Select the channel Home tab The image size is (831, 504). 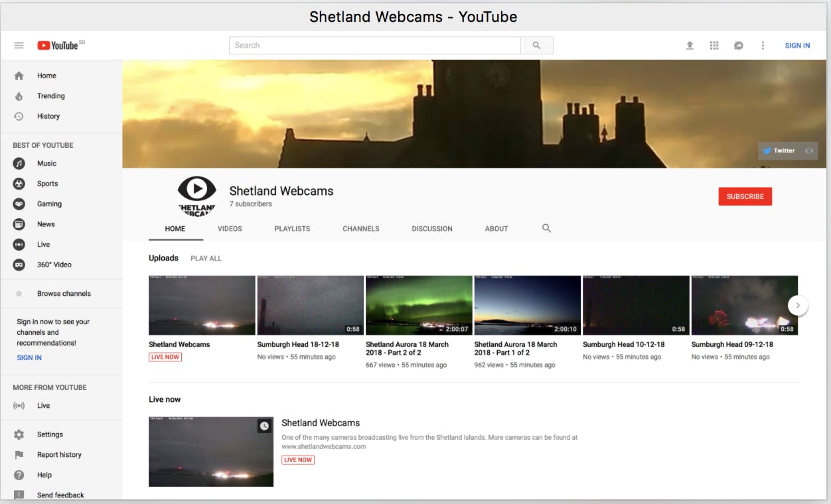click(x=175, y=229)
